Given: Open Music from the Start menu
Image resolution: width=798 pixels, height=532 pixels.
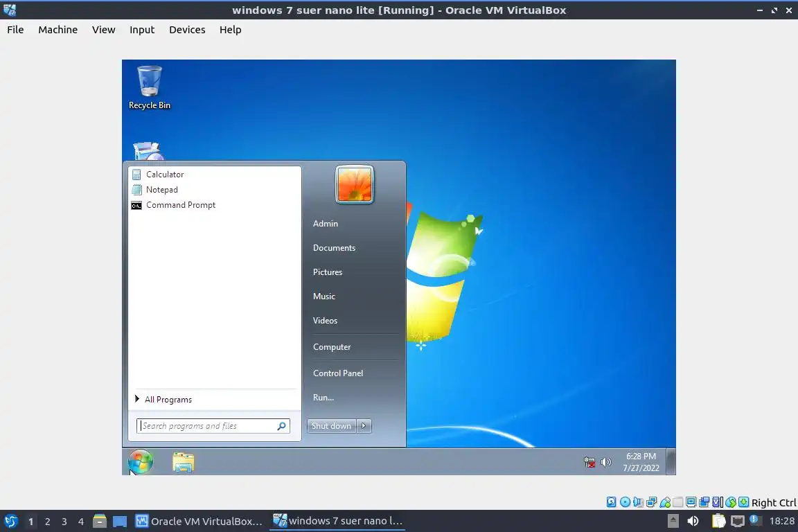Looking at the screenshot, I should click(x=324, y=296).
